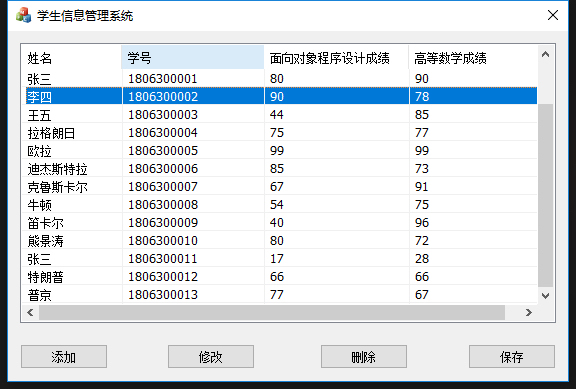Select the row named 欧拉
This screenshot has width=576, height=389.
point(281,151)
